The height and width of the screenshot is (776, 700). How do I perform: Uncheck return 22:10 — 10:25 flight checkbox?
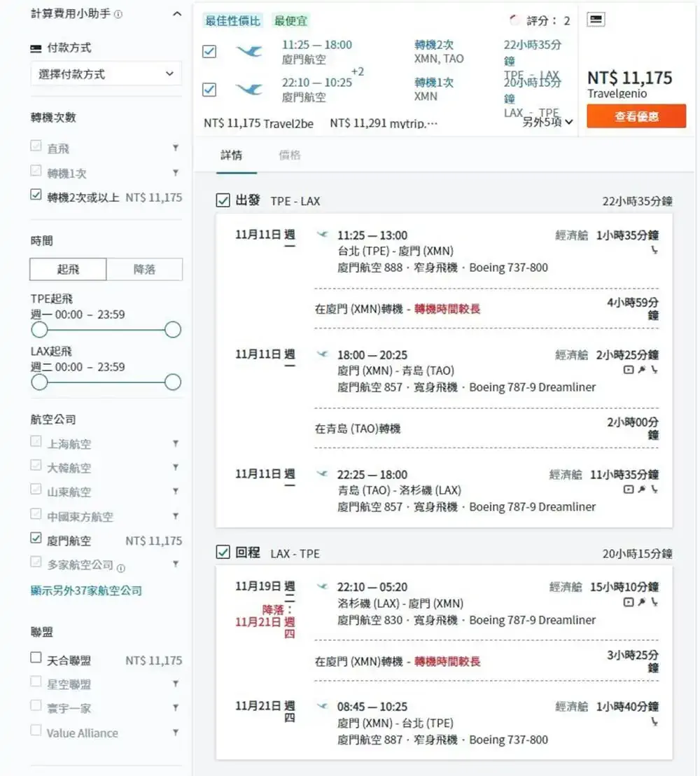coord(209,90)
